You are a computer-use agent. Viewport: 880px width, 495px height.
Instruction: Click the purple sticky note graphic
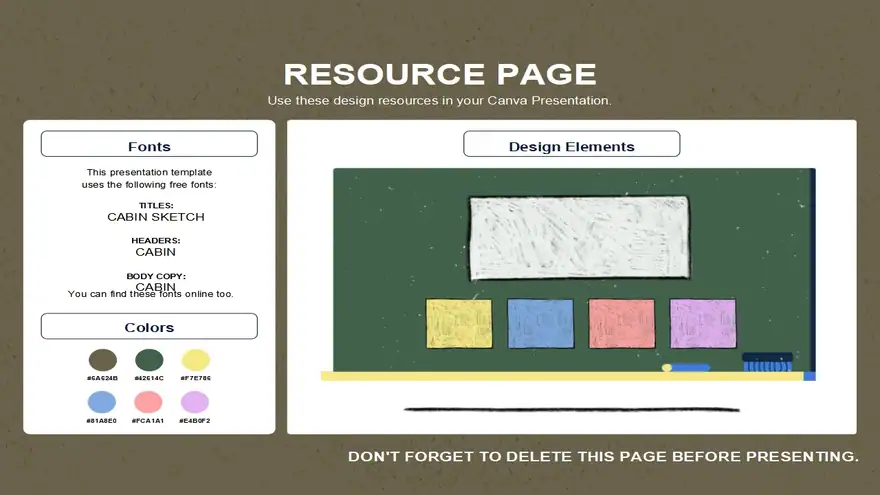pos(703,324)
